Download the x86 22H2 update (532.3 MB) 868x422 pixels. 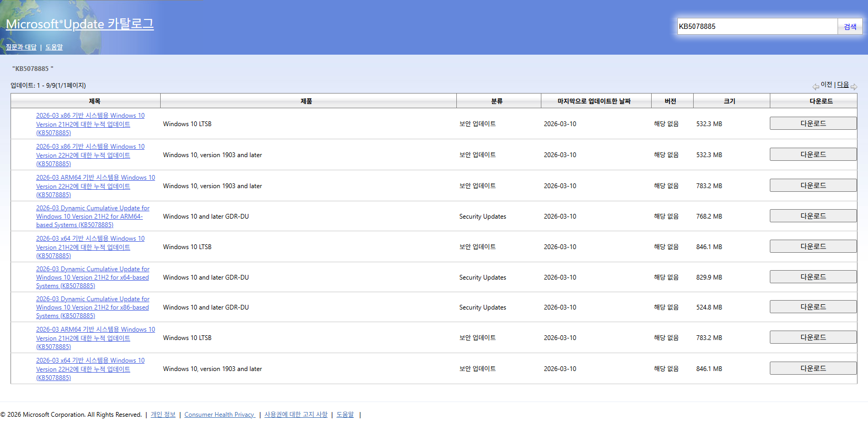(813, 155)
